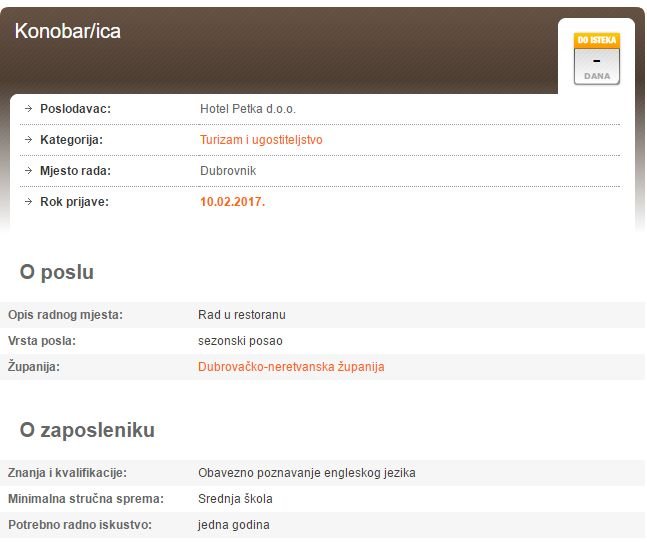Click the 'jedna godina' experience value

(233, 525)
